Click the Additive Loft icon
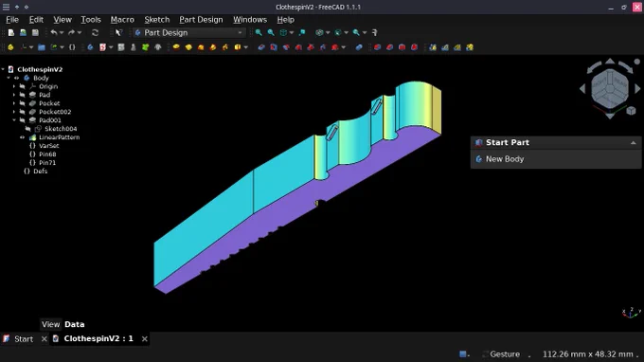The image size is (644, 362). tap(201, 47)
